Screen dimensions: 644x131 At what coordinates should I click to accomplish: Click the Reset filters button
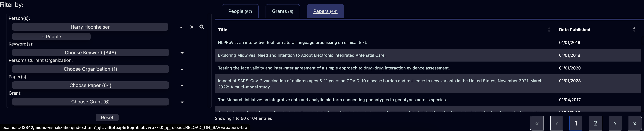point(107,118)
